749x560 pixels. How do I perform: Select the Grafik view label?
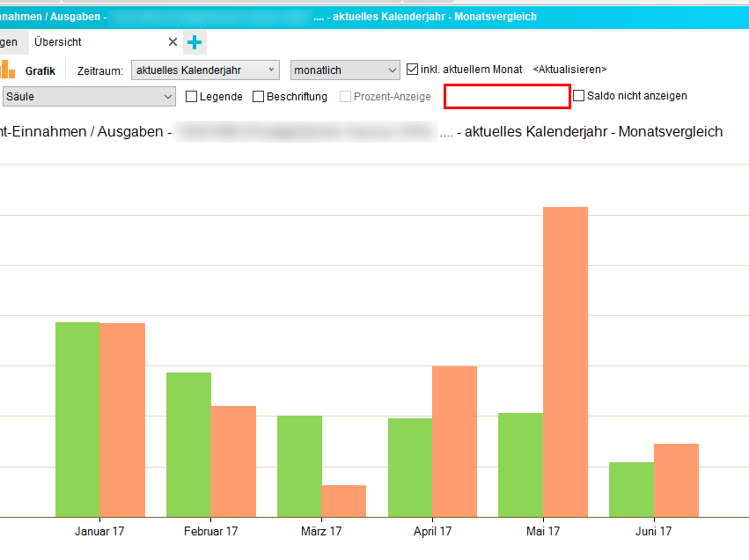pos(40,71)
